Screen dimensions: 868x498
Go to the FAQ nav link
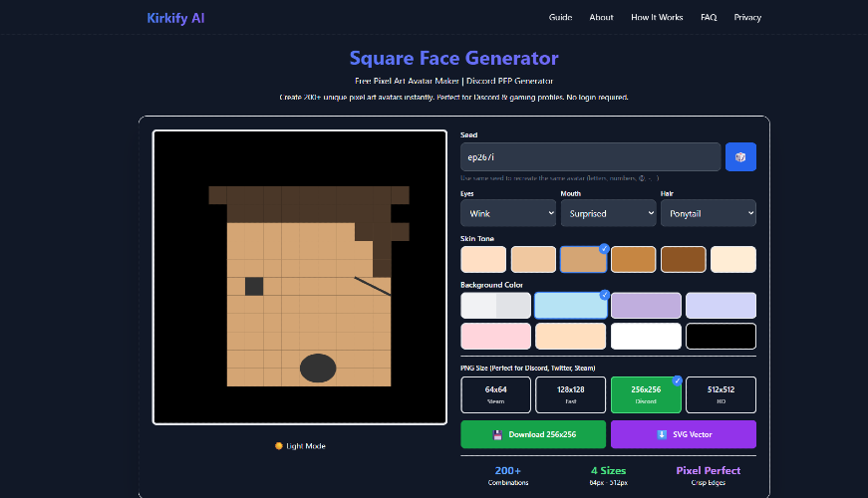pos(709,17)
